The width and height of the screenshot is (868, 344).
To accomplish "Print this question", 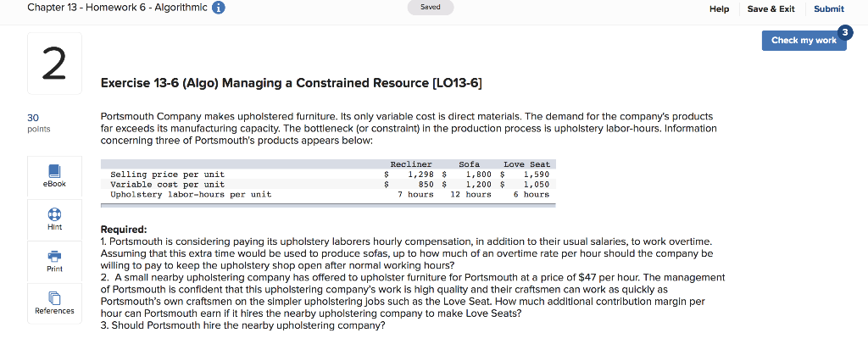I will [54, 260].
